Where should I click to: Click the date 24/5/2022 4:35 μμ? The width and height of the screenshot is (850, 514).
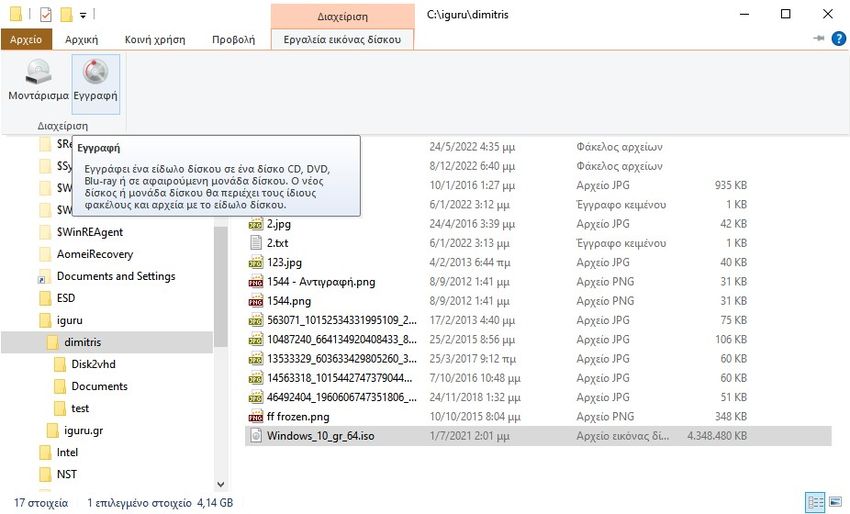point(472,147)
